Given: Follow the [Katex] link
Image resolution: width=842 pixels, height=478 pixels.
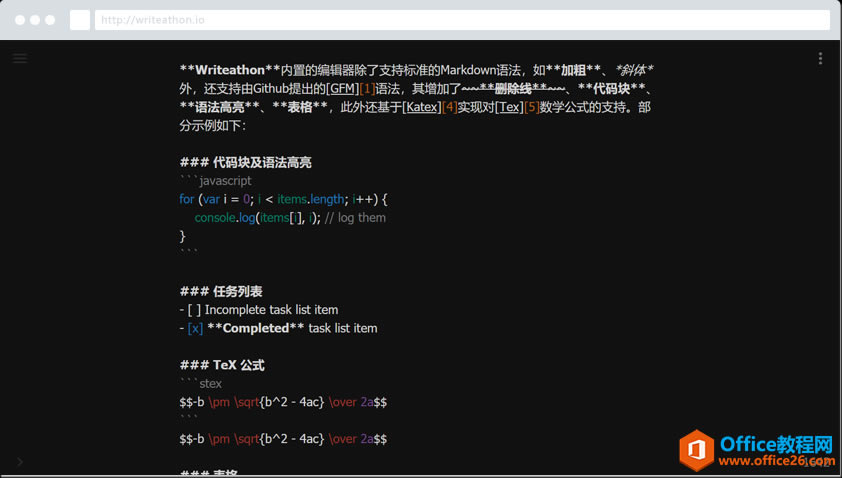Looking at the screenshot, I should click(422, 107).
